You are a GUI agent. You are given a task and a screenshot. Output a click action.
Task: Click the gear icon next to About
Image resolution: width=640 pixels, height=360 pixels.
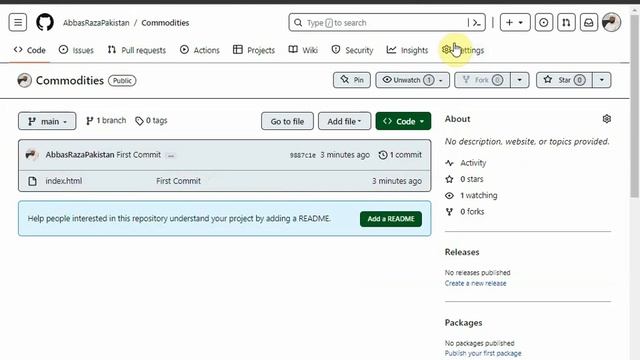pos(607,119)
